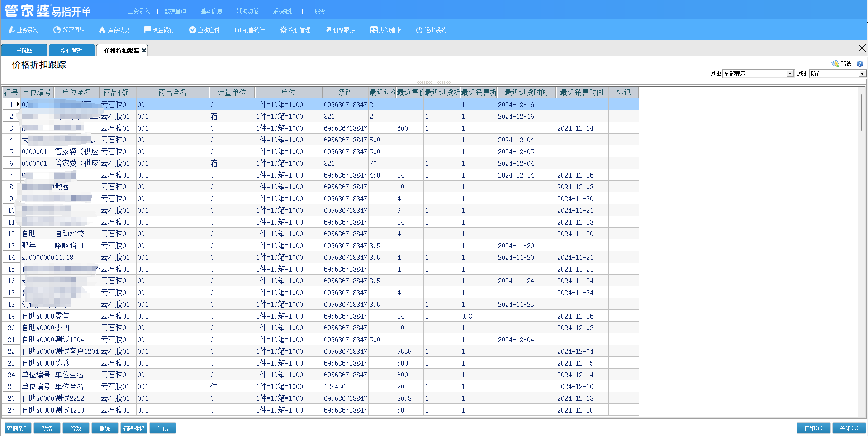Click the 单位编号 column header
The image size is (868, 436).
point(37,93)
